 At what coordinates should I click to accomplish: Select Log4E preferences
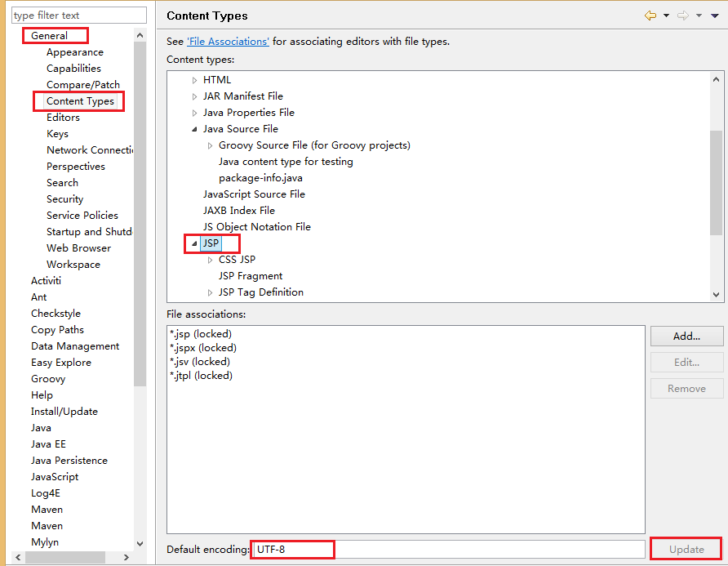(46, 493)
